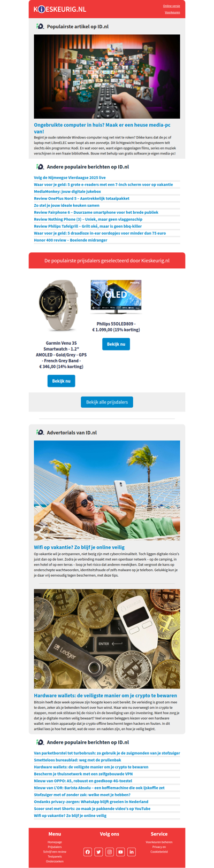Click the Twitter icon in the footer
Viewport: 214px width, 868px height.
pyautogui.click(x=98, y=851)
